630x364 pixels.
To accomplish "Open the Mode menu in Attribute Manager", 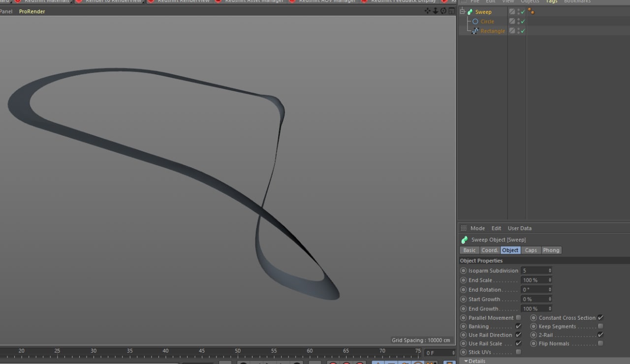I will [x=477, y=228].
